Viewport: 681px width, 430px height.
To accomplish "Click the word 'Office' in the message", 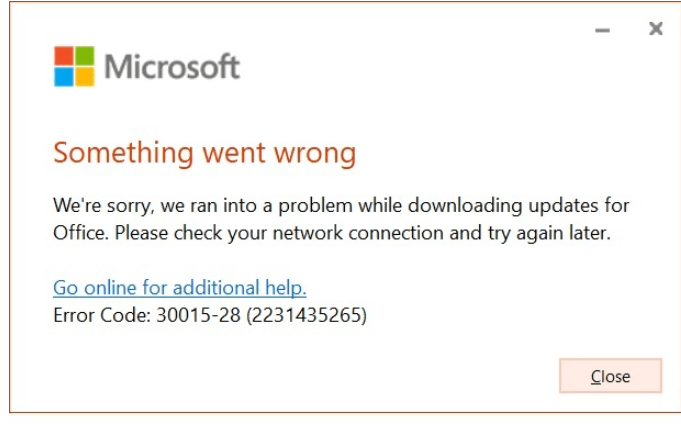I will click(77, 234).
